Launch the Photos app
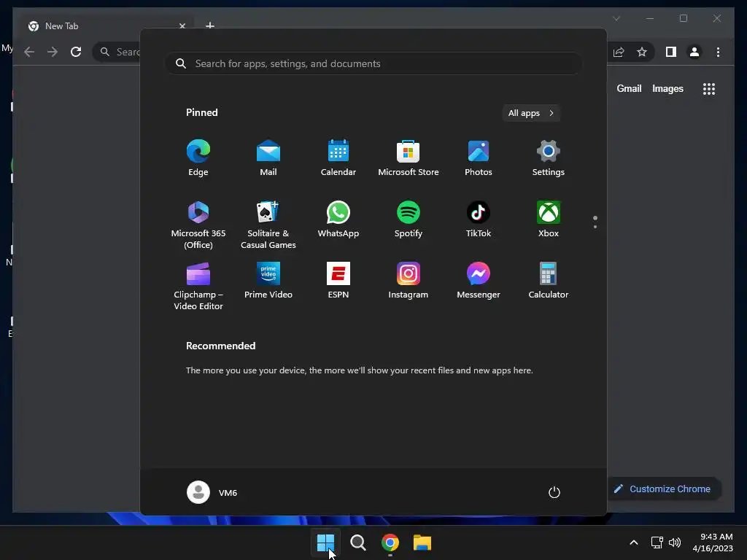This screenshot has width=747, height=560. pyautogui.click(x=479, y=158)
